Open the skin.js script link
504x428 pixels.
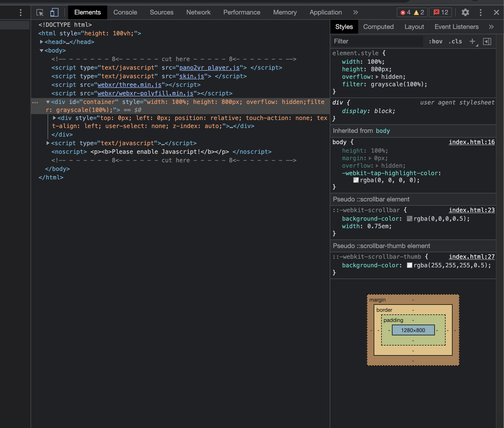coord(192,76)
